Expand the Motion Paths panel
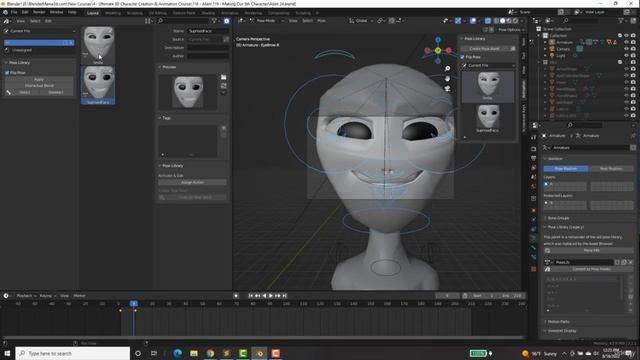This screenshot has height=360, width=640. click(558, 322)
